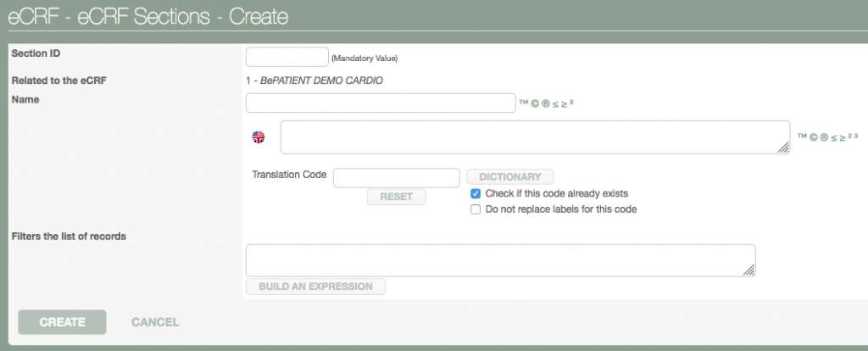Click the "Filters the list of records" text area

(500, 260)
